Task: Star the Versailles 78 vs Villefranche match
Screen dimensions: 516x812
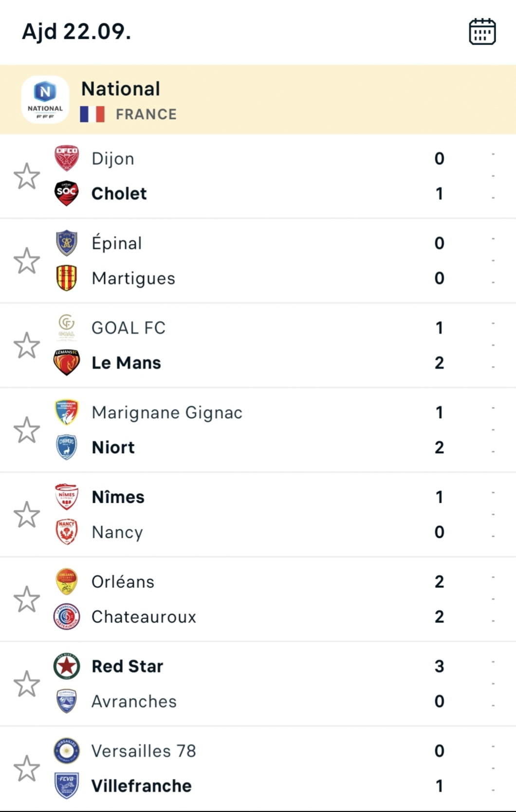Action: point(27,769)
